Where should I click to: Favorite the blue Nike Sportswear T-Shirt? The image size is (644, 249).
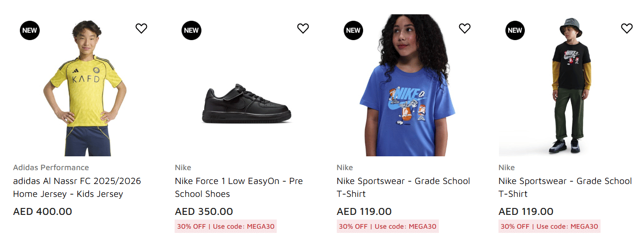pyautogui.click(x=465, y=29)
